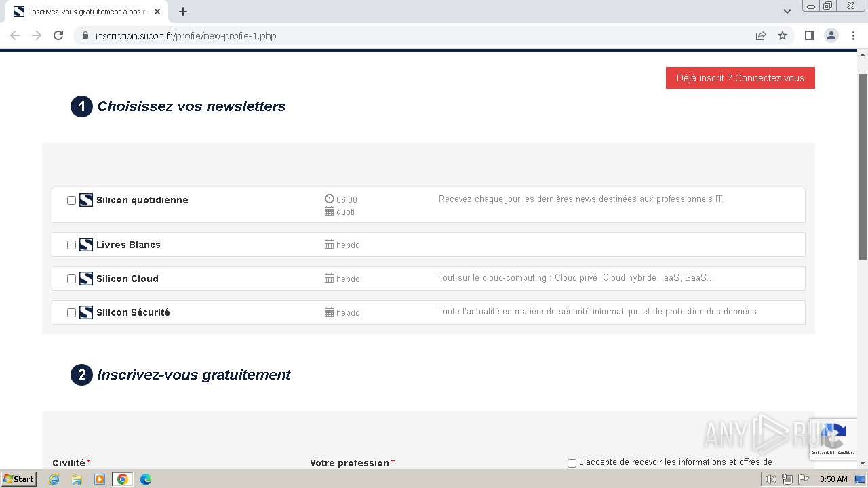Click the Silicon logo beside Silicon quotidienne
This screenshot has height=488, width=868.
pyautogui.click(x=86, y=200)
